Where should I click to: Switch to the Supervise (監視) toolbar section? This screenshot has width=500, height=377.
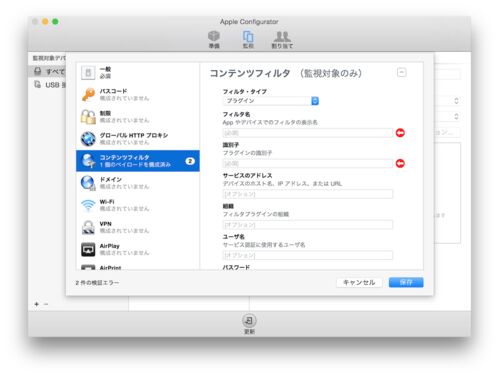click(x=248, y=39)
